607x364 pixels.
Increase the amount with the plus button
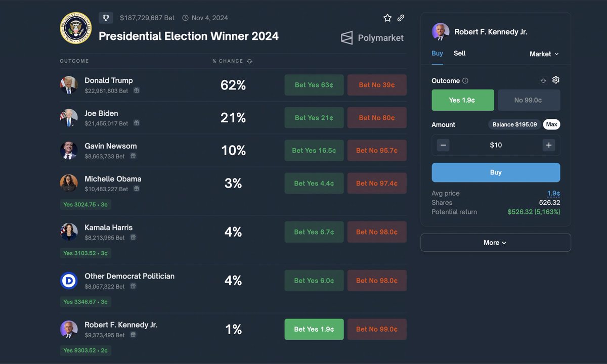[x=549, y=145]
